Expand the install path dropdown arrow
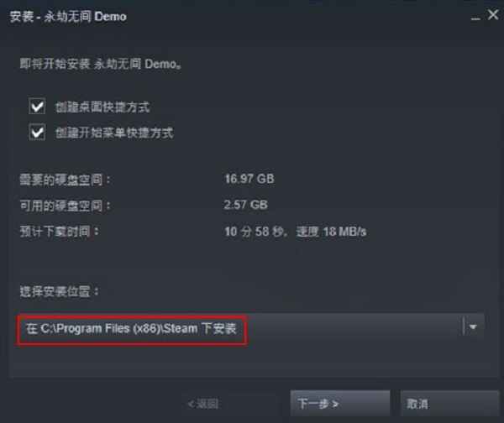 (473, 327)
